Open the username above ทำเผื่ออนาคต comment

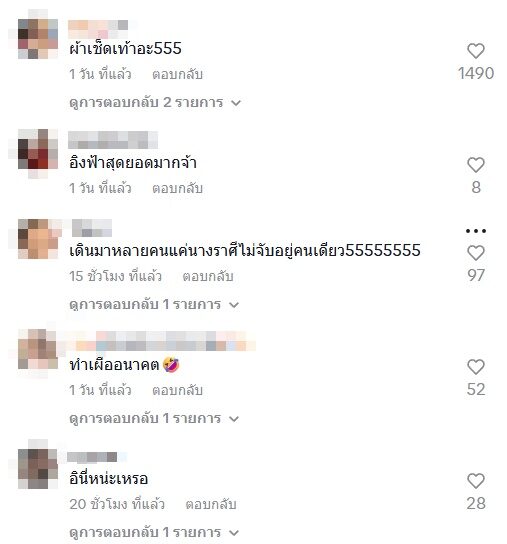pyautogui.click(x=162, y=341)
